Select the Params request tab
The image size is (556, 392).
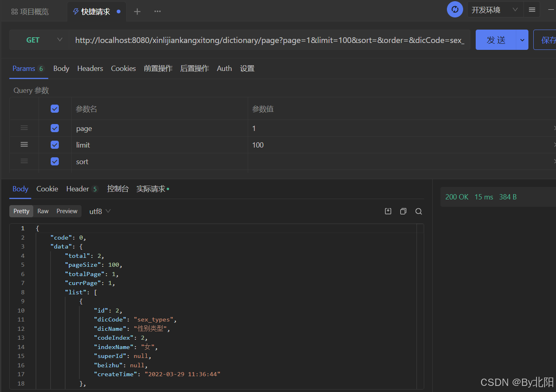pyautogui.click(x=28, y=69)
